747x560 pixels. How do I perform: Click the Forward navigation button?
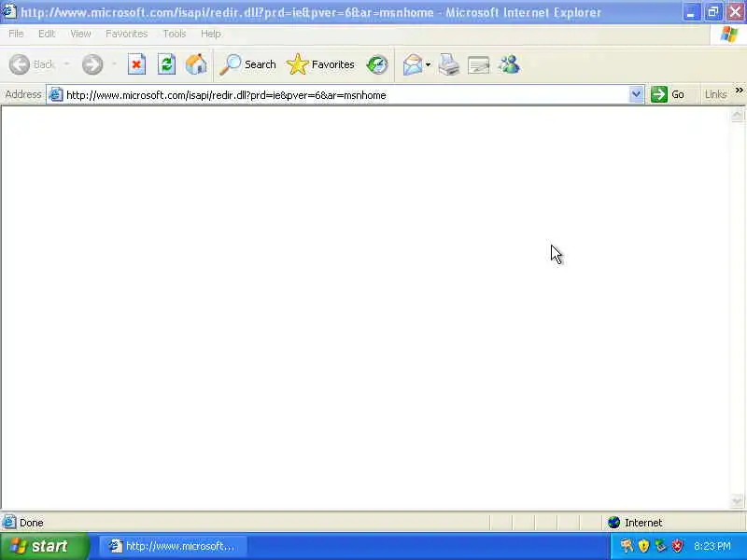[x=92, y=64]
